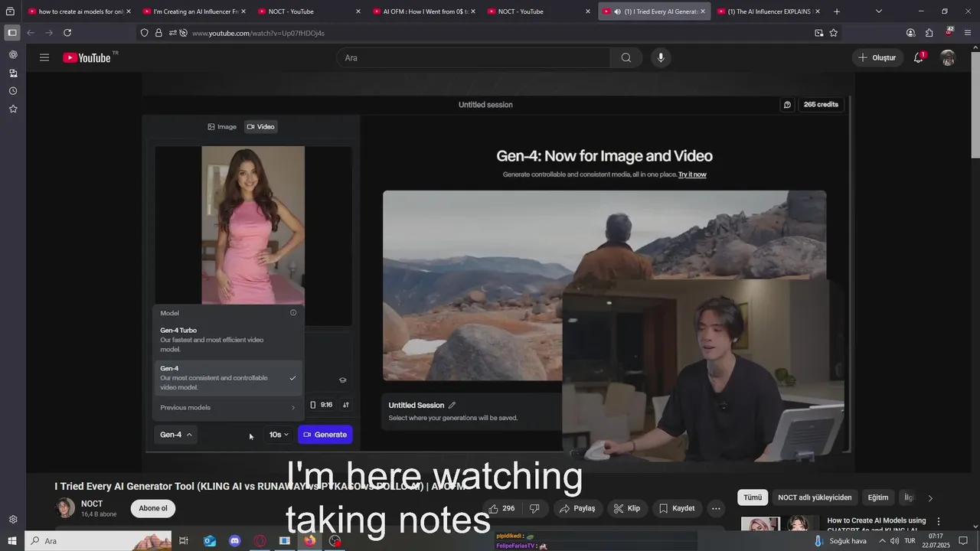This screenshot has width=980, height=551.
Task: Bookmark this page with the star icon
Action: pos(834,33)
